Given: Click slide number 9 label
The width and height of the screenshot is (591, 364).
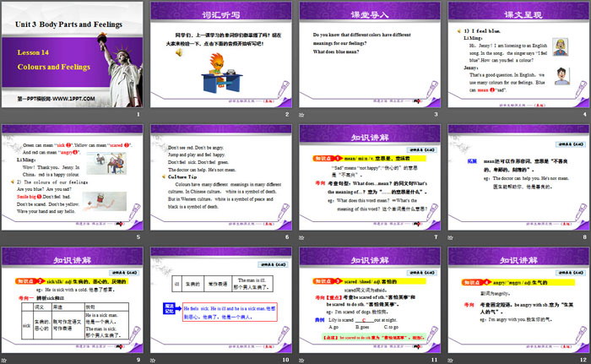Looking at the screenshot, I should 138,360.
